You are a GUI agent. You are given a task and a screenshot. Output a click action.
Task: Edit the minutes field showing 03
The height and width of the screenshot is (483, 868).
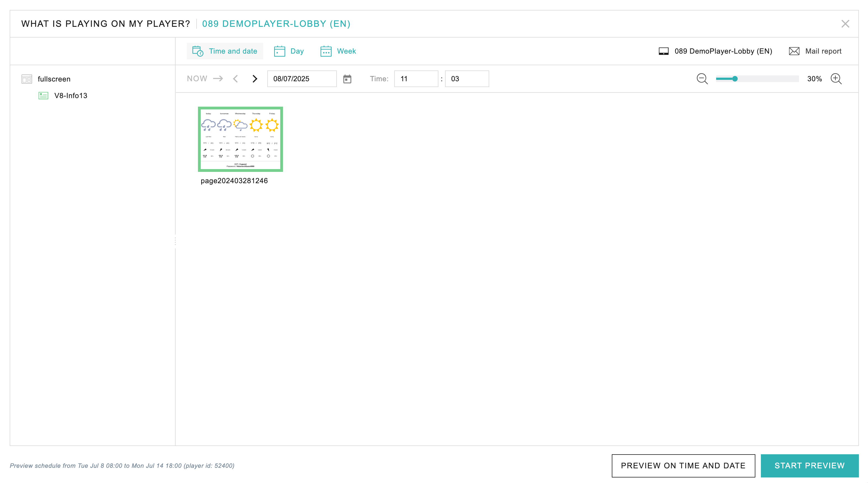click(x=467, y=78)
